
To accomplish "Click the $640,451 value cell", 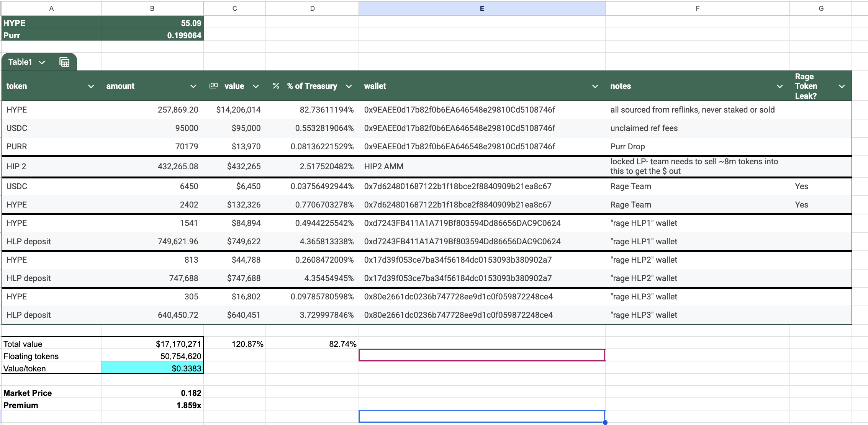I will [x=234, y=315].
